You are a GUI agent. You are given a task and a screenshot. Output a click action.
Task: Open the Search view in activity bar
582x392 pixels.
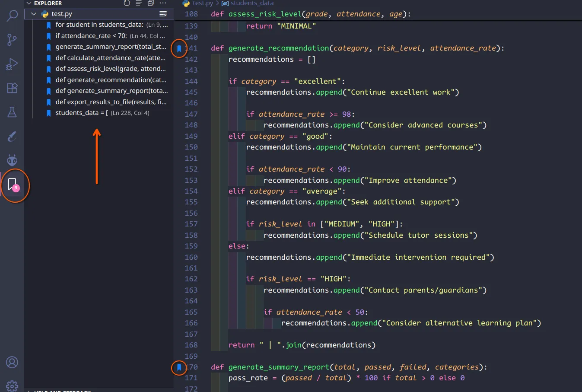12,16
